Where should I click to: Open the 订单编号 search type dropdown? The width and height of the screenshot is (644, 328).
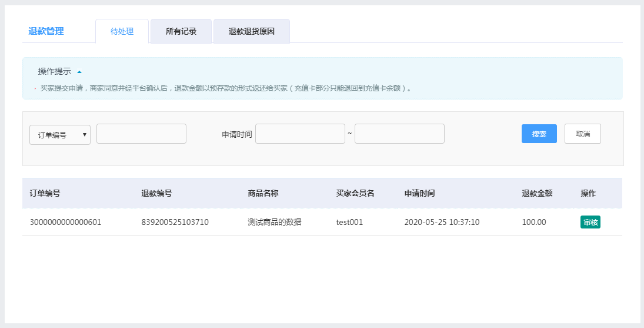click(x=60, y=134)
